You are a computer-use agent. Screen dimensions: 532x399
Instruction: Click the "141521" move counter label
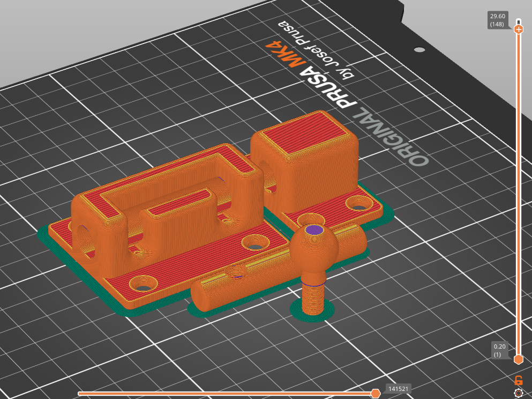pos(399,390)
